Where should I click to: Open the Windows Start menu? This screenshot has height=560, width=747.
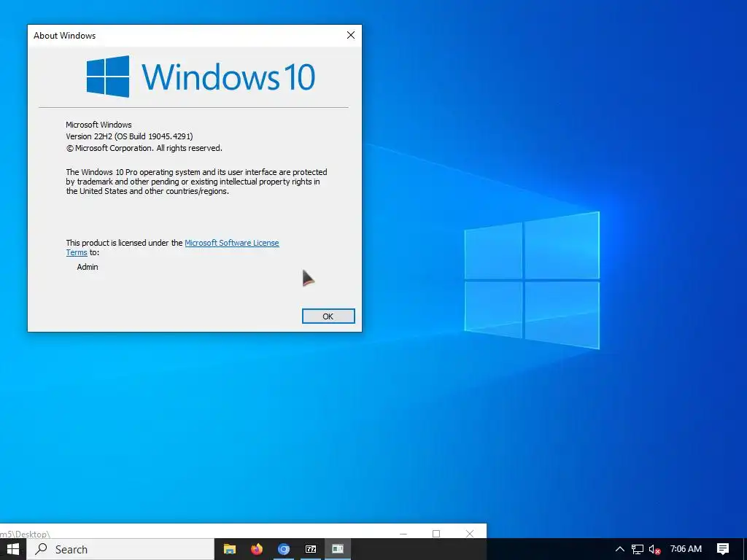pos(13,549)
